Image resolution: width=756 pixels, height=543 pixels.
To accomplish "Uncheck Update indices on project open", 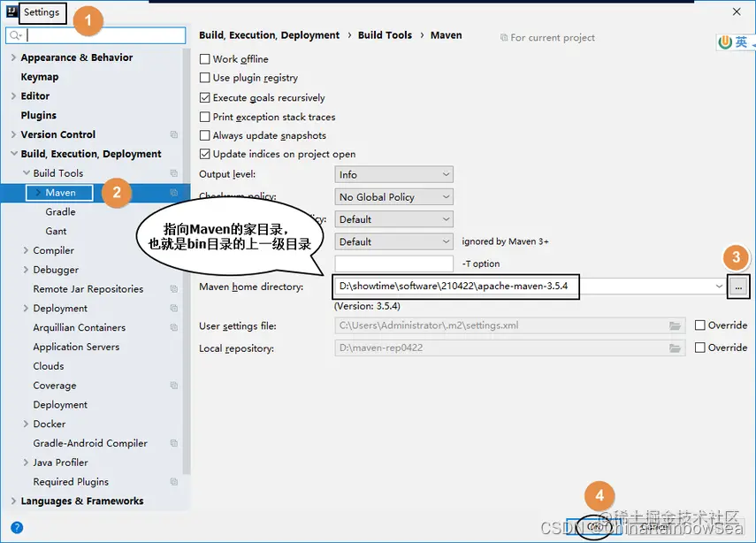I will point(205,154).
